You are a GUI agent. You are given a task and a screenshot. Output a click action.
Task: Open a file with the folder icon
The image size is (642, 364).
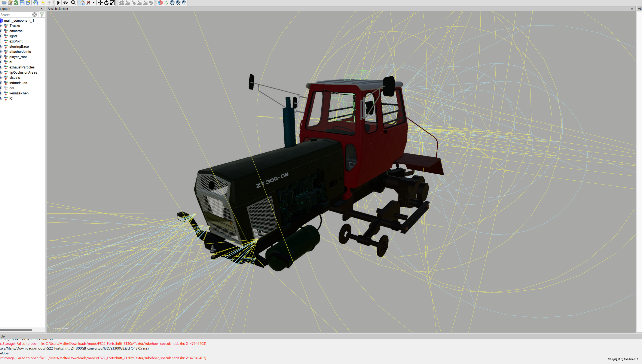coord(4,3)
